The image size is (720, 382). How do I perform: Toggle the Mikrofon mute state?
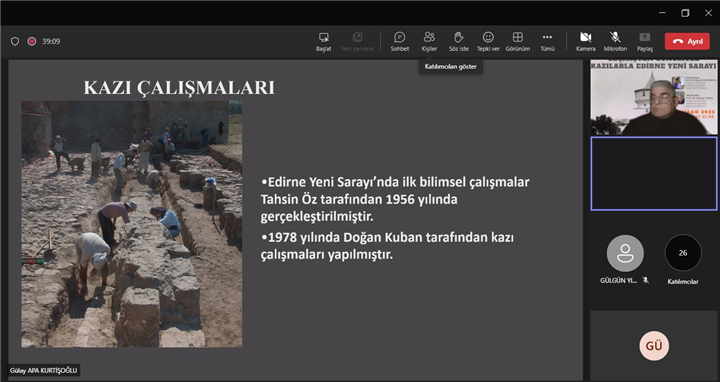tap(615, 41)
